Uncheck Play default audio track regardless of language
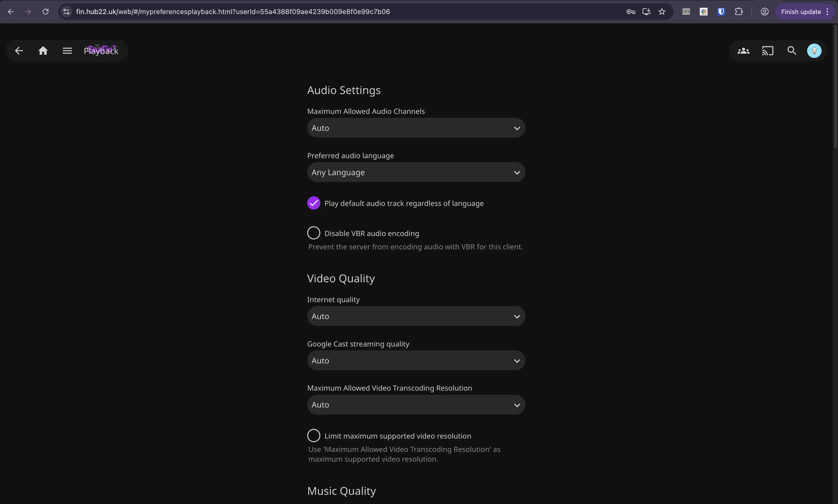This screenshot has height=504, width=838. [x=313, y=203]
